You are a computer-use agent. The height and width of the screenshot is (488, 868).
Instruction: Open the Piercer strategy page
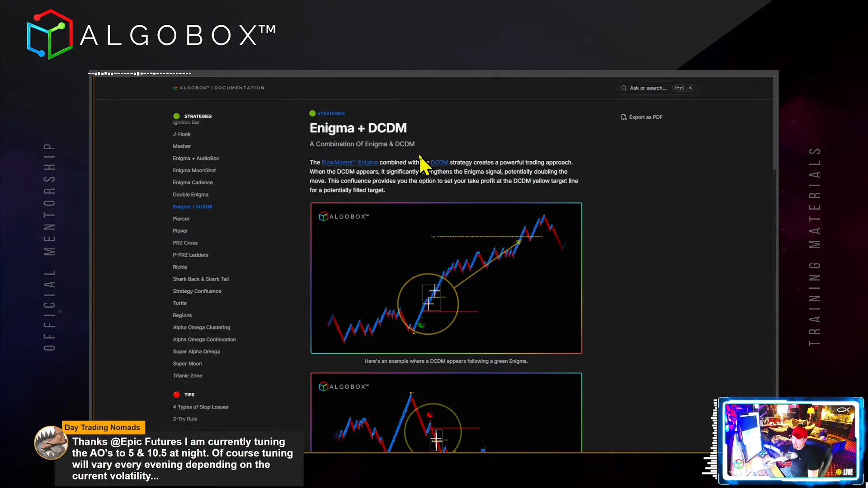click(181, 219)
